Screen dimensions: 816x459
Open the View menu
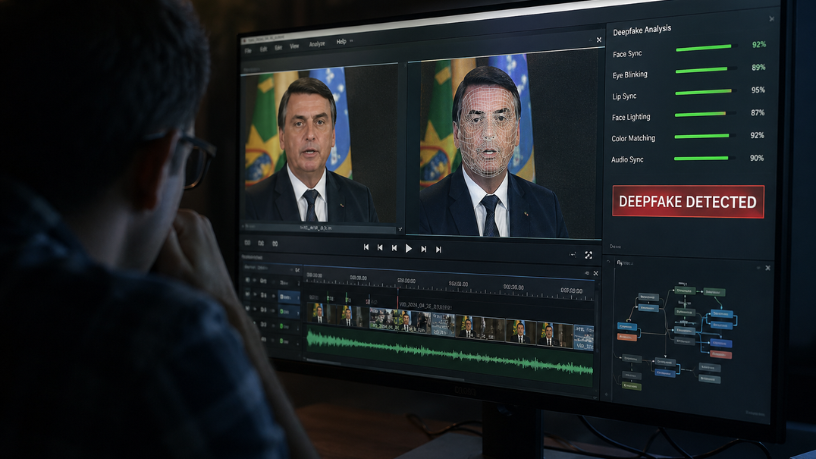[x=294, y=46]
